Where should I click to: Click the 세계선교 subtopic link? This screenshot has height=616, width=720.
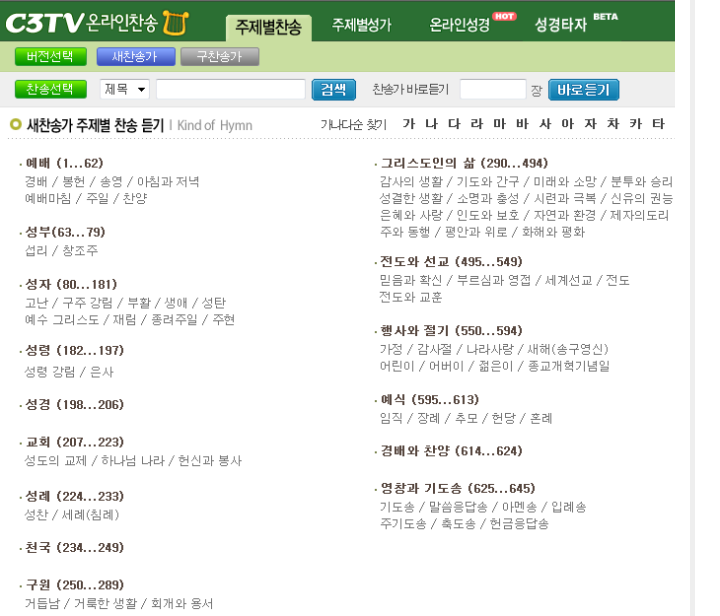(569, 281)
